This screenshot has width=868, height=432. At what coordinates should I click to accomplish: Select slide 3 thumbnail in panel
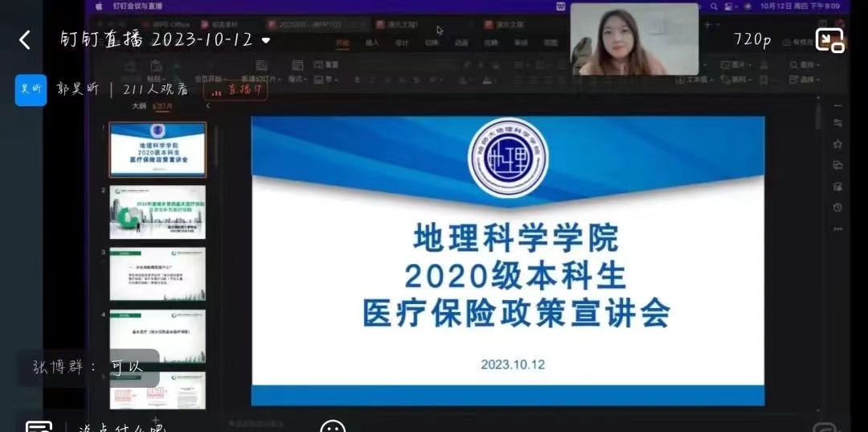point(158,274)
